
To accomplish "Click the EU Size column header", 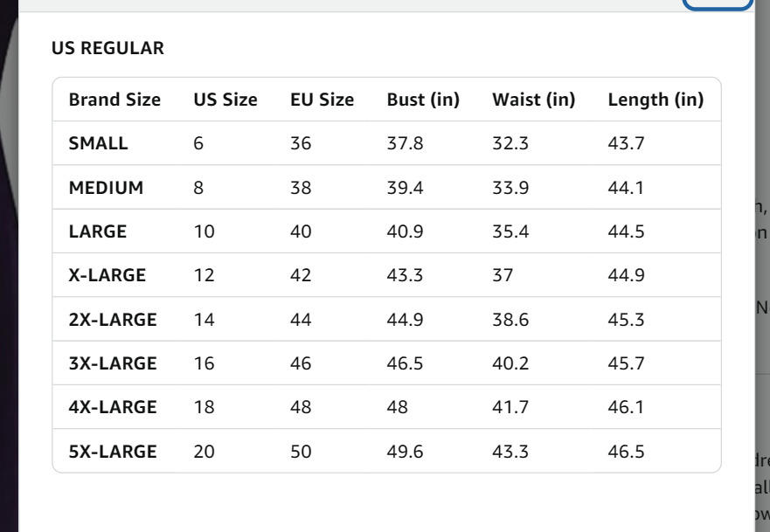I will (x=323, y=100).
